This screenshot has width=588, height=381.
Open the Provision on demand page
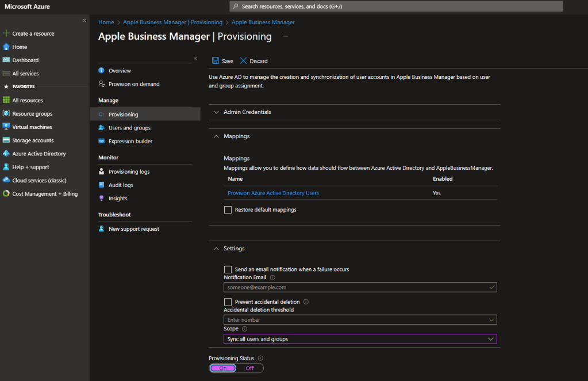pos(133,83)
